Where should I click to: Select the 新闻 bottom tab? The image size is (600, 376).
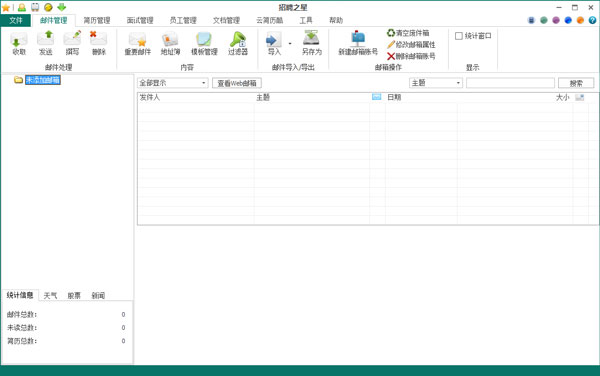(98, 295)
